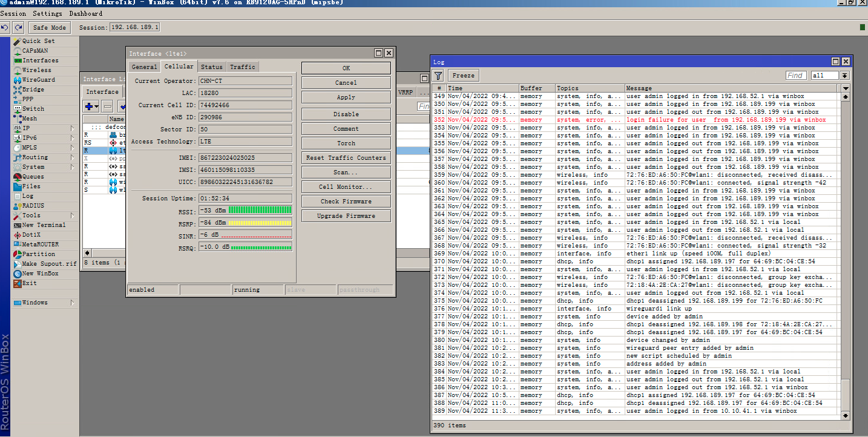Screen dimensions: 868x437
Task: Open Switch in the sidebar
Action: (x=33, y=109)
